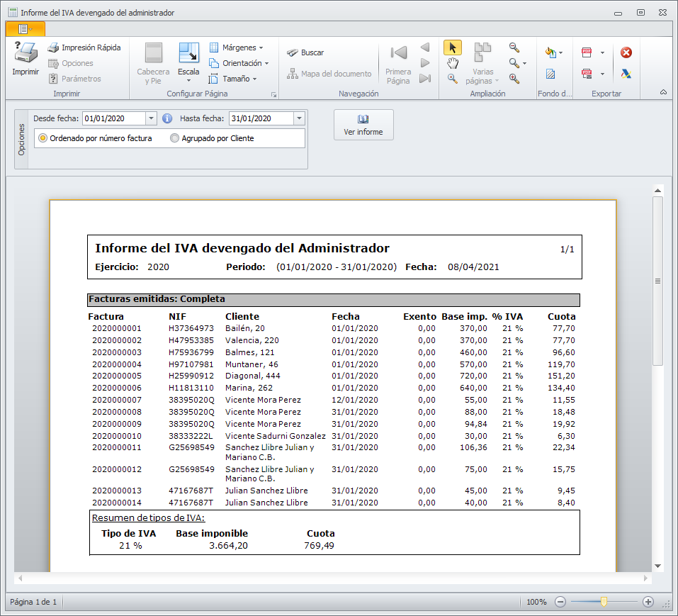Select the hand pan tool

click(453, 63)
